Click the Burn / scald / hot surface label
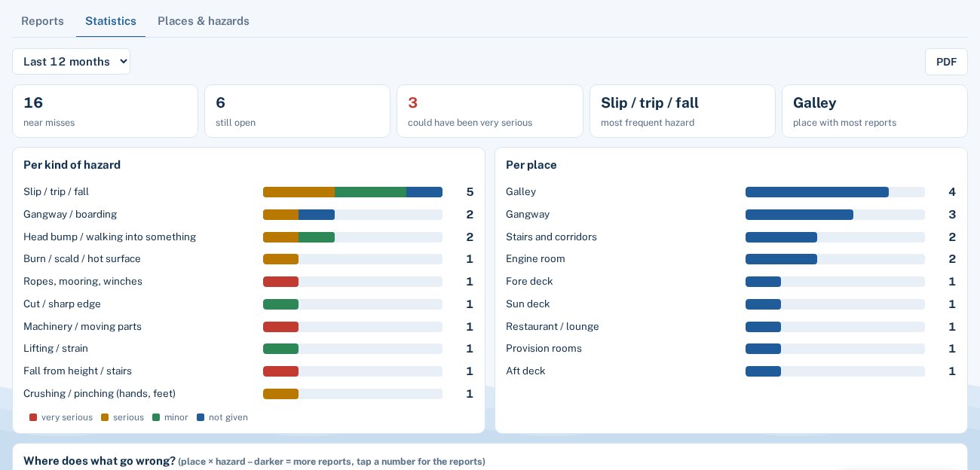The width and height of the screenshot is (980, 470). [x=82, y=259]
